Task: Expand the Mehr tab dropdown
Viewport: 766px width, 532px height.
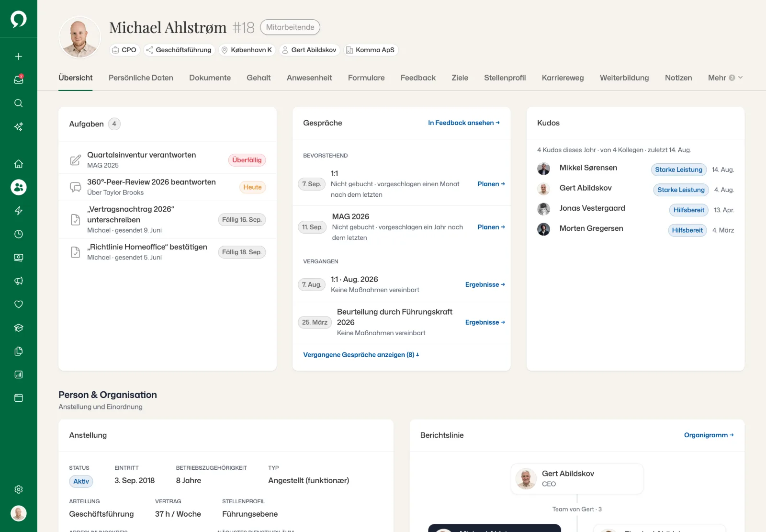Action: [725, 78]
